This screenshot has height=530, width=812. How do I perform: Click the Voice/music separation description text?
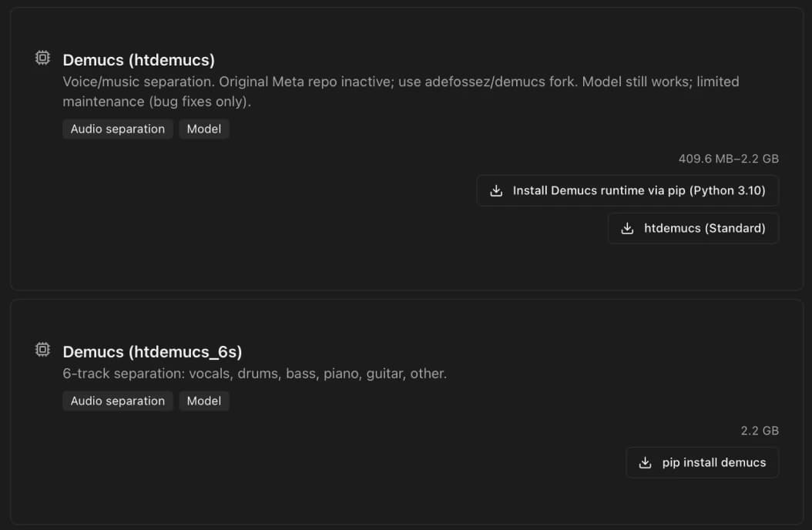(401, 92)
